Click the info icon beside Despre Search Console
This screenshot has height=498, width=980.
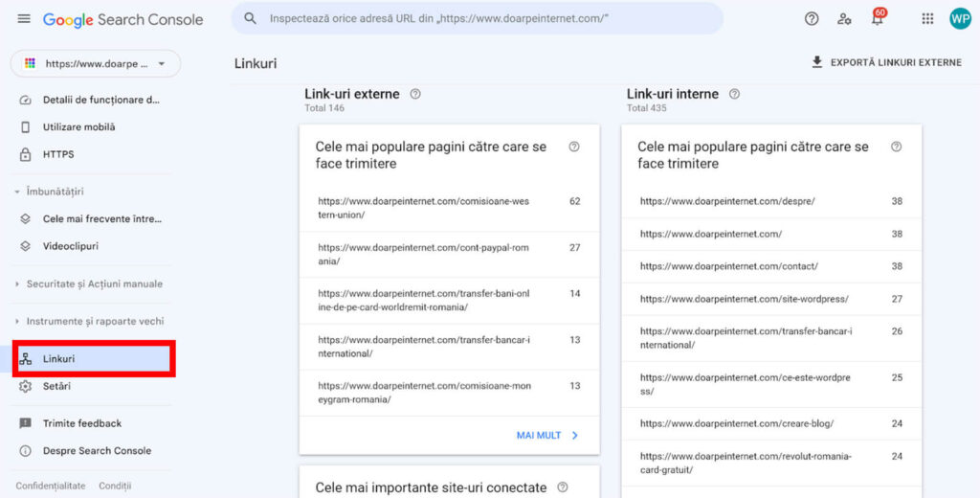coord(25,451)
